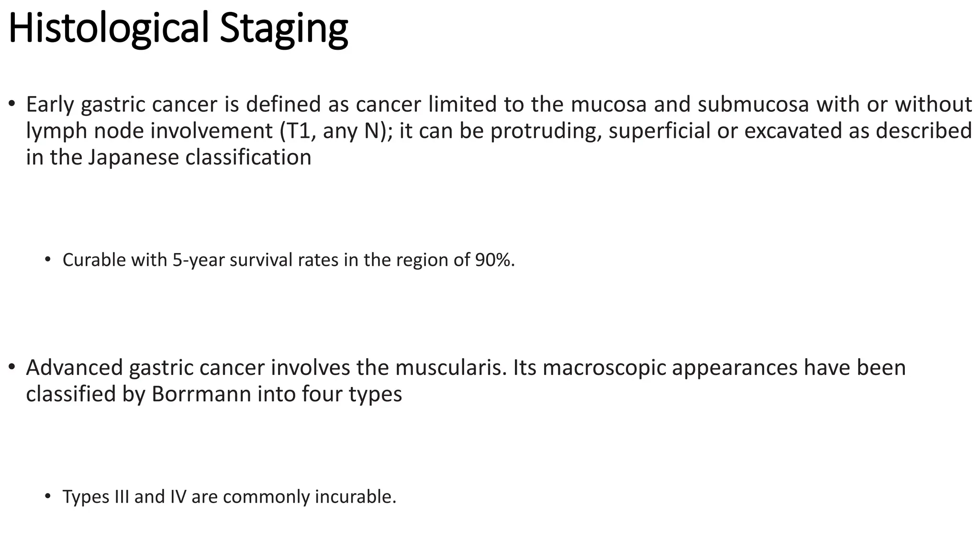Click the word 'incurable' in last line
Image resolution: width=980 pixels, height=551 pixels.
pos(355,496)
